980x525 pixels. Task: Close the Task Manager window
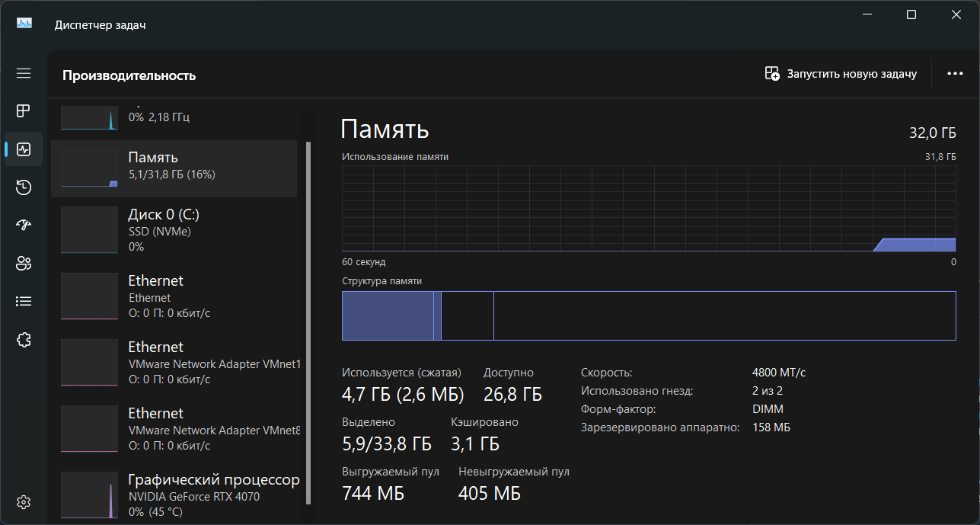click(x=956, y=14)
